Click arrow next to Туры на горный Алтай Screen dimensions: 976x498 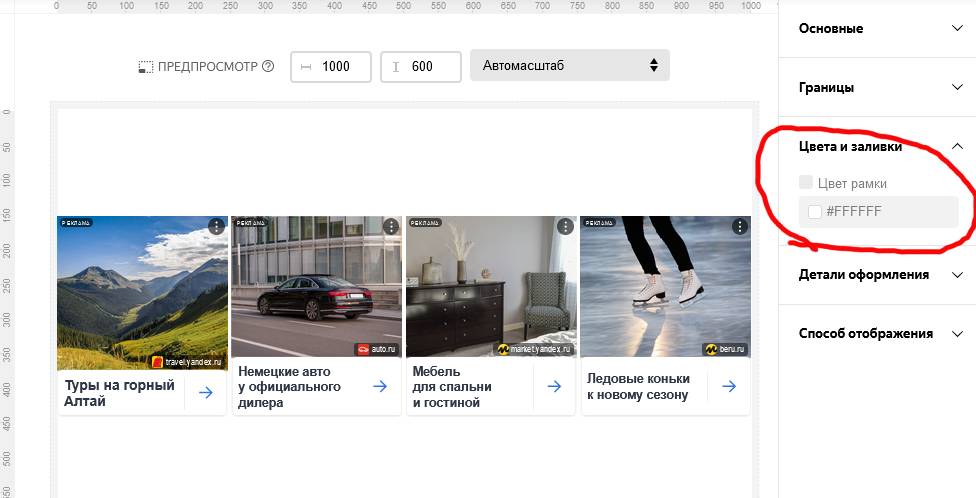pos(205,392)
